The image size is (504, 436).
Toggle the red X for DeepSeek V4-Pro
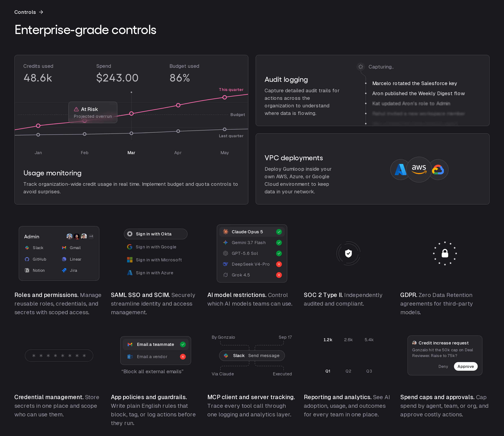pyautogui.click(x=279, y=264)
